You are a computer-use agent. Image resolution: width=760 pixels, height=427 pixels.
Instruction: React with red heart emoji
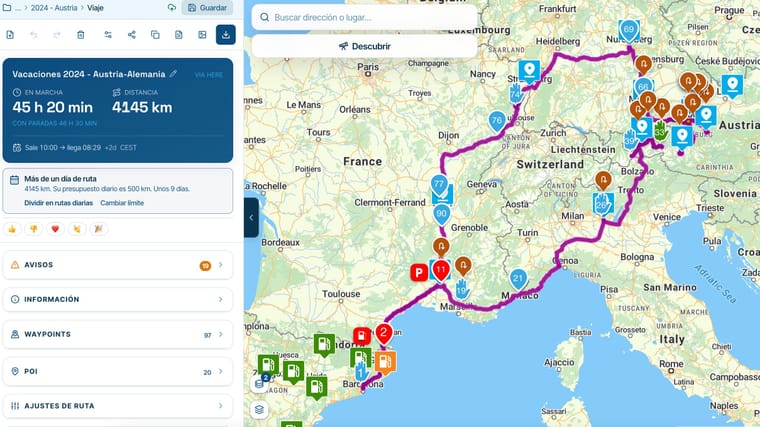(x=55, y=229)
